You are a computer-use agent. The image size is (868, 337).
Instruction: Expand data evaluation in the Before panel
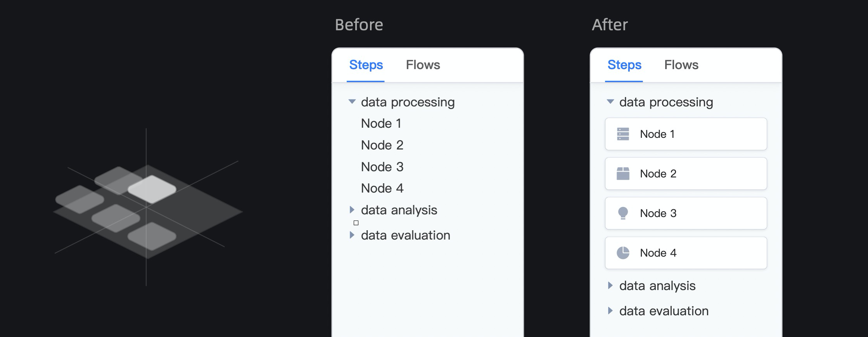[352, 235]
